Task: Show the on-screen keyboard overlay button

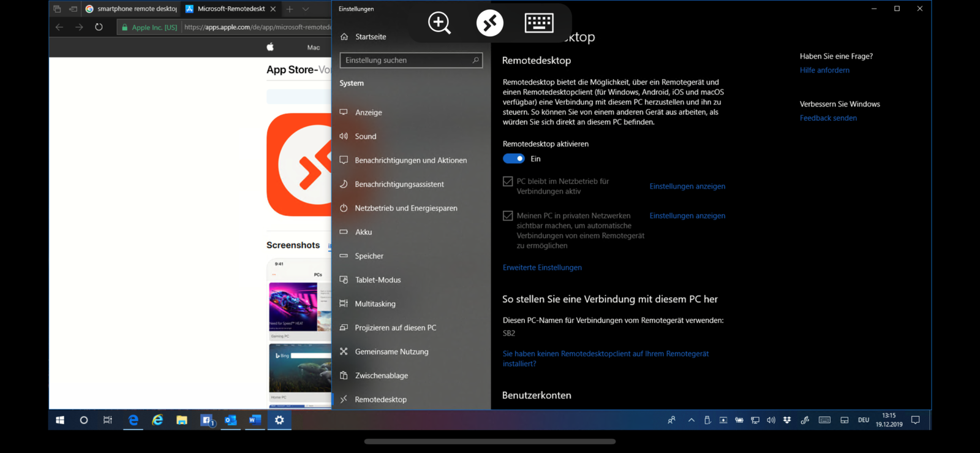Action: click(x=539, y=23)
